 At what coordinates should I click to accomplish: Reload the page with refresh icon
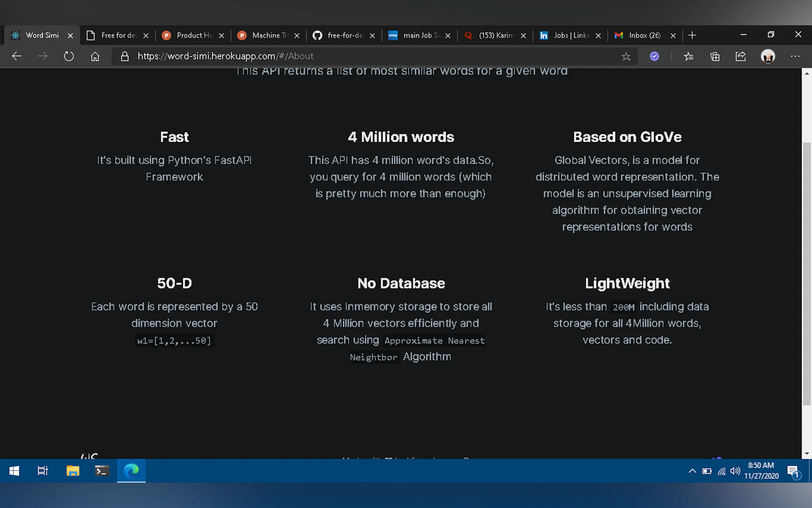(x=69, y=56)
